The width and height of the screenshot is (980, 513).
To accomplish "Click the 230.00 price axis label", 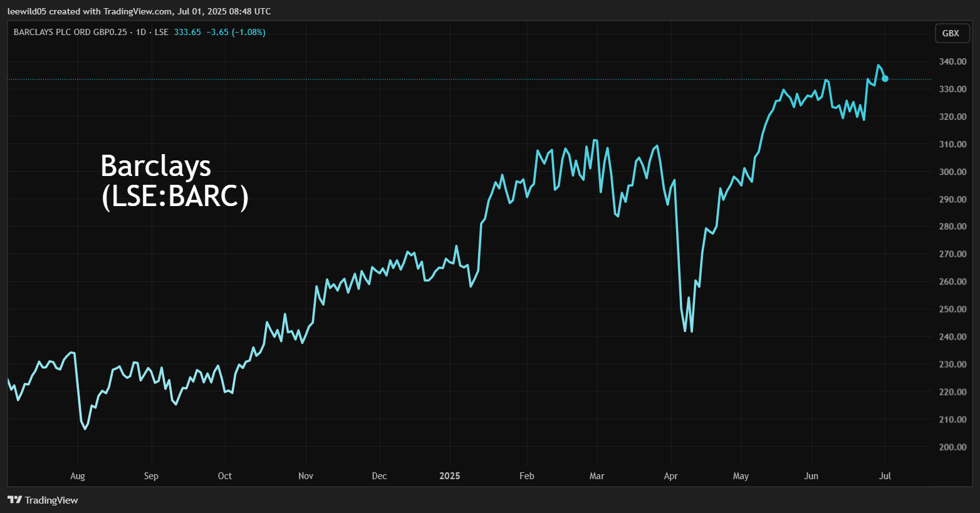I will [x=952, y=364].
